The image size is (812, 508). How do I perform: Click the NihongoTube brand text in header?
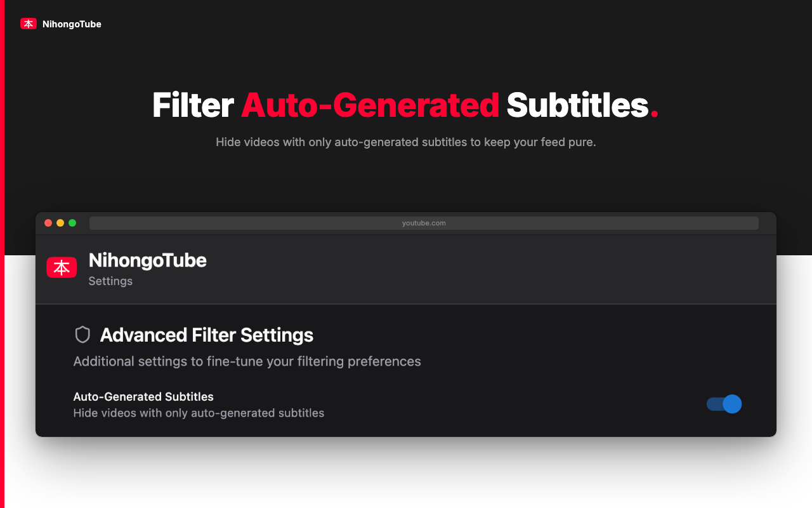coord(72,24)
